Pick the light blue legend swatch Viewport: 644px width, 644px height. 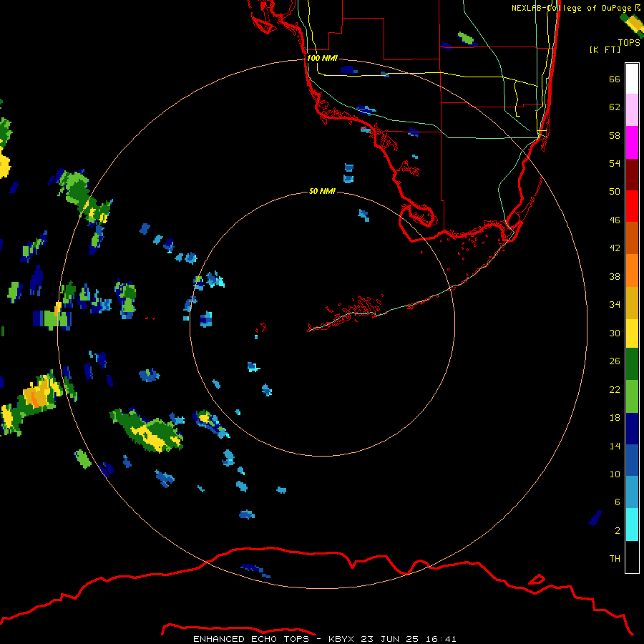tap(632, 492)
